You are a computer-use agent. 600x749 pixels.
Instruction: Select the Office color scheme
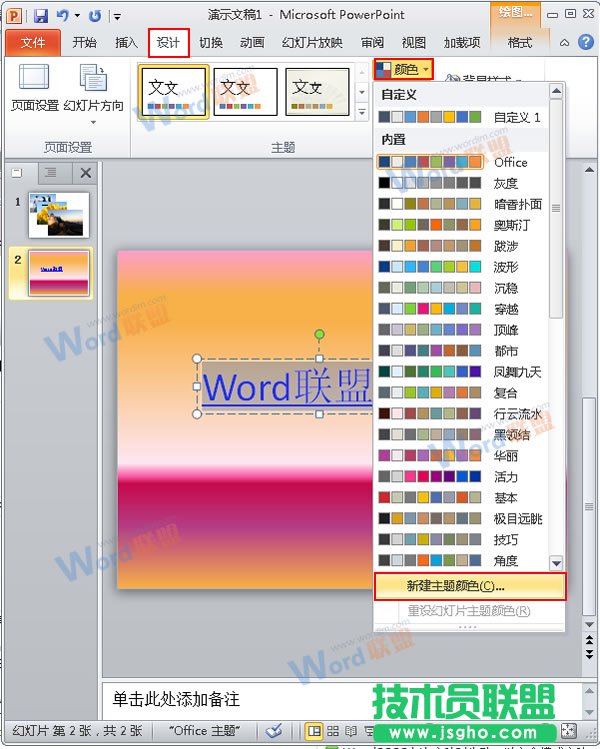click(x=469, y=162)
